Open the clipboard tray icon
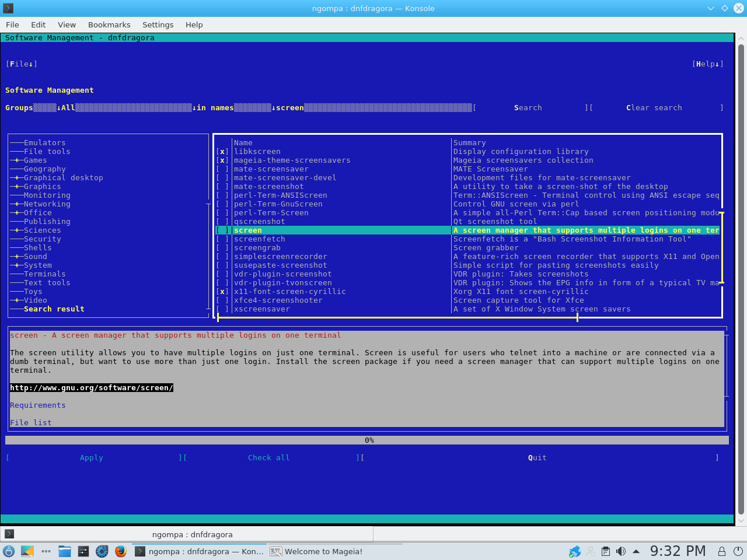 [x=606, y=551]
